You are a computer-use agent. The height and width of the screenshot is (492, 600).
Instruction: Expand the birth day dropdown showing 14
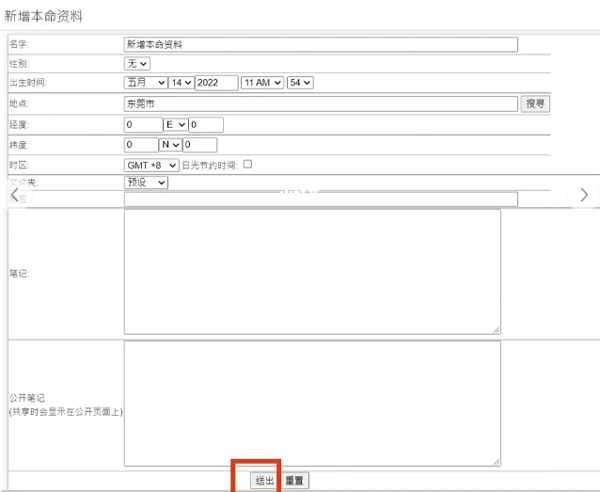[181, 83]
